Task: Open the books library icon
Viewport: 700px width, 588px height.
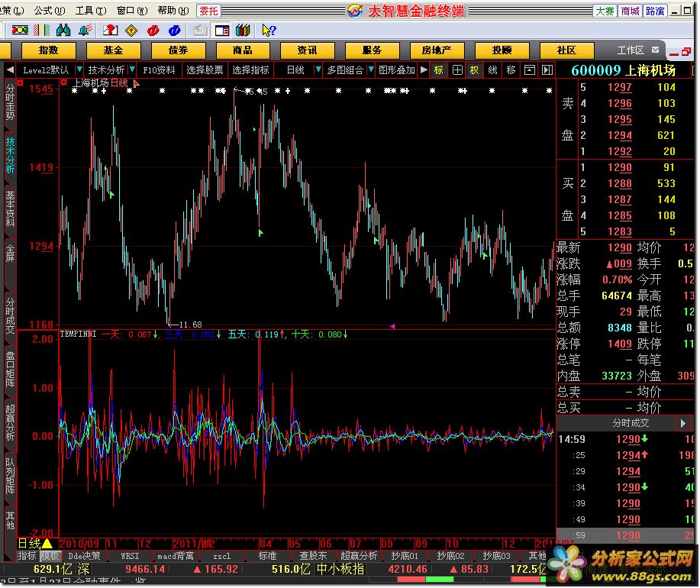Action: tap(243, 30)
